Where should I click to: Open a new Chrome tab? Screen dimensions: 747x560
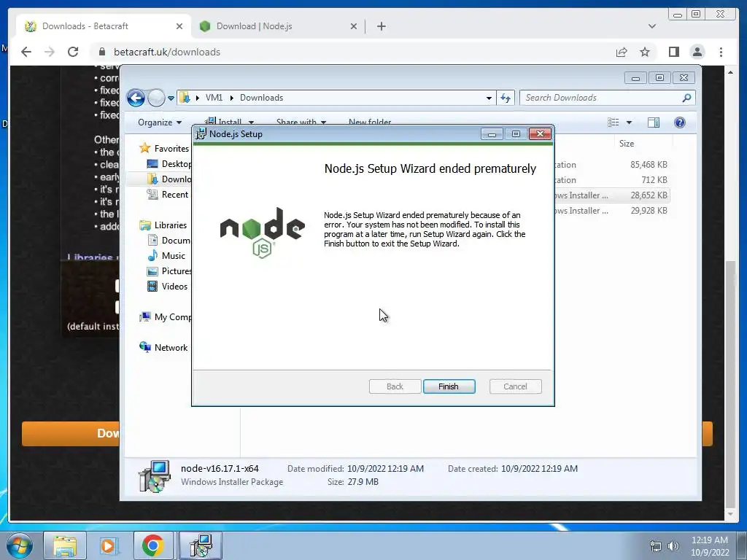(381, 26)
